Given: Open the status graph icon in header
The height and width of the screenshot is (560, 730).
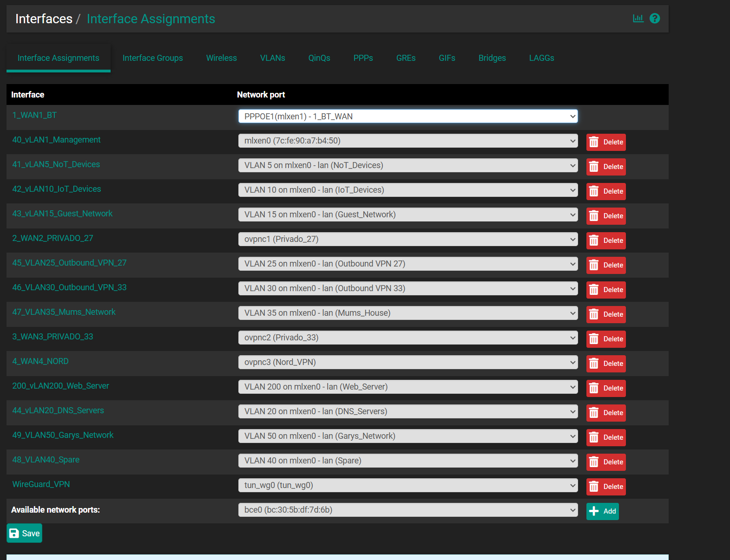Looking at the screenshot, I should click(638, 19).
